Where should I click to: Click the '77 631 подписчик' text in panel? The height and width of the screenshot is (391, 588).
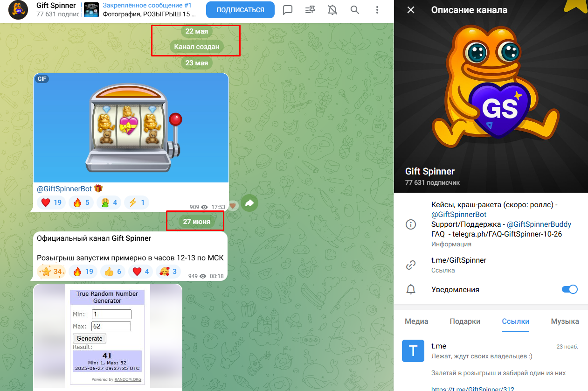tap(433, 182)
